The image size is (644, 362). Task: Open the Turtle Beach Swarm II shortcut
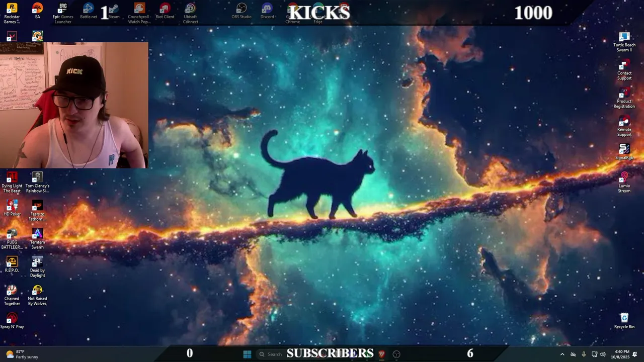click(x=624, y=41)
